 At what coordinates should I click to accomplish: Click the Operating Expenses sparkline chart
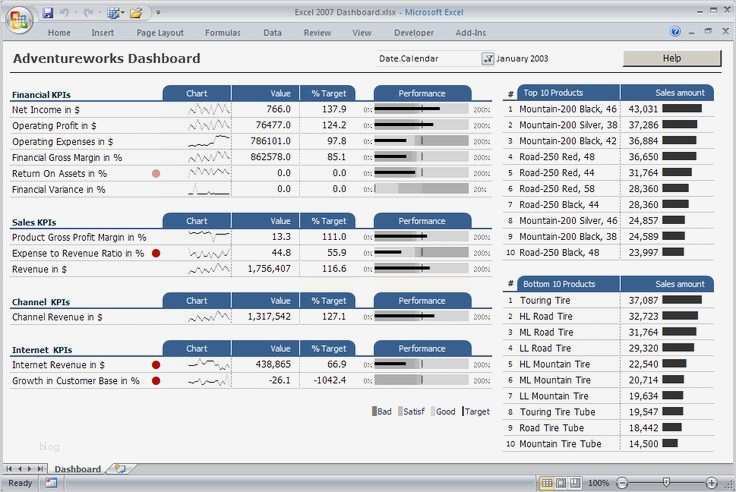pyautogui.click(x=209, y=141)
